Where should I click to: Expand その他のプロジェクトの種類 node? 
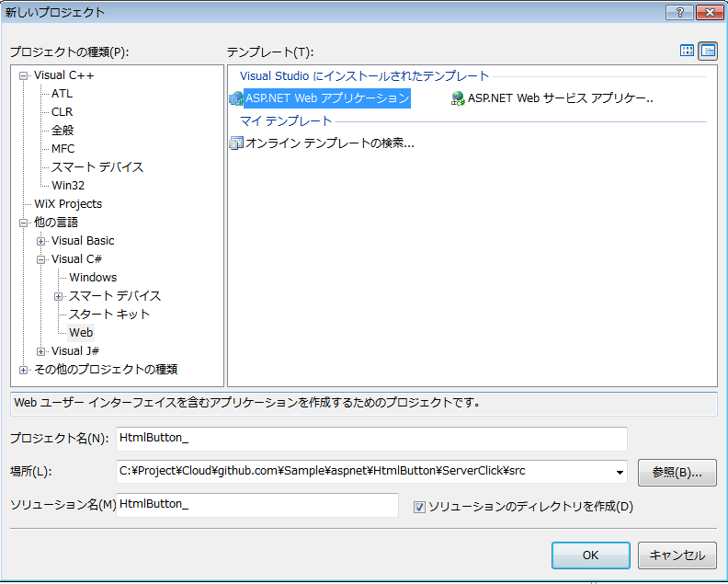tap(23, 370)
